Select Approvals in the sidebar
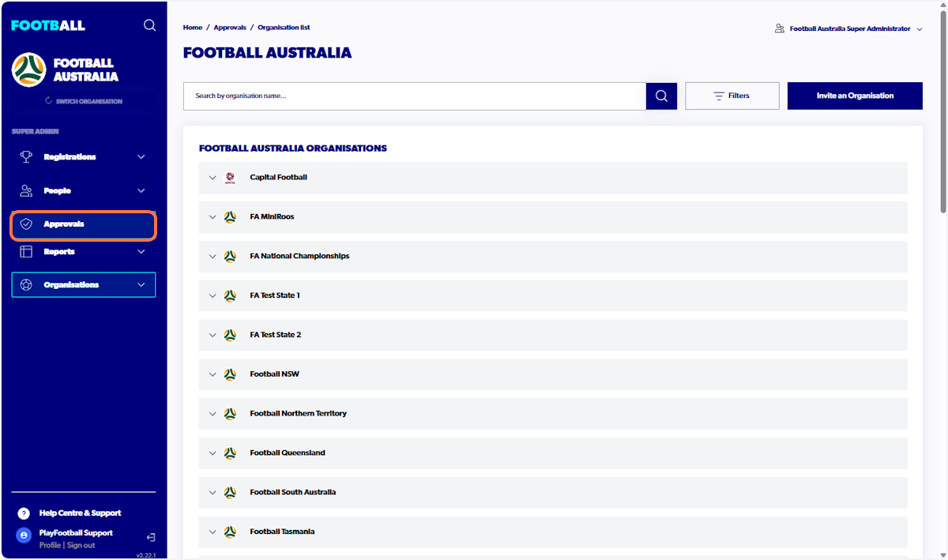Image resolution: width=948 pixels, height=560 pixels. click(84, 225)
